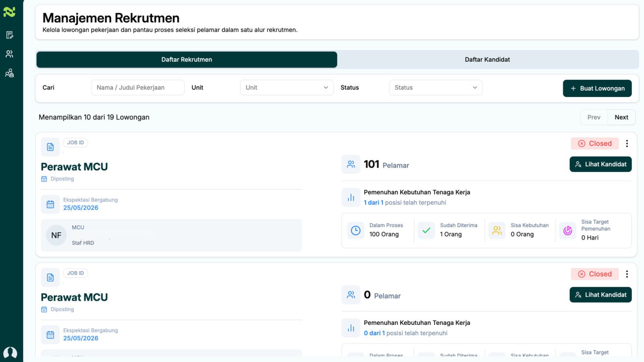The width and height of the screenshot is (644, 362).
Task: Expand the Unit filter dropdown
Action: (x=287, y=88)
